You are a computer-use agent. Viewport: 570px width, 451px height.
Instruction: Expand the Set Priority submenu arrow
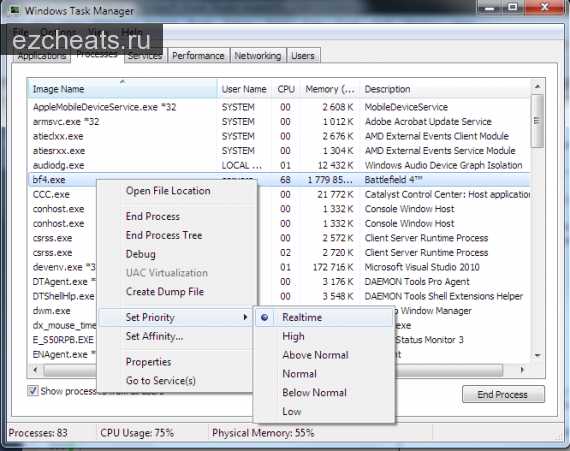click(x=245, y=317)
